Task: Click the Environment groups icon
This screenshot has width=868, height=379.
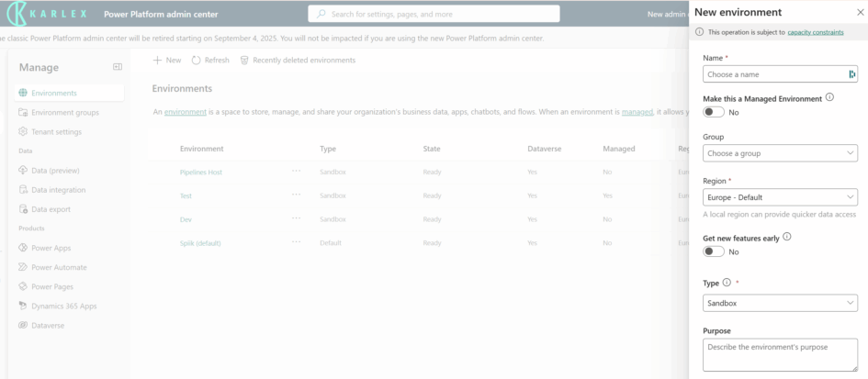Action: 23,112
